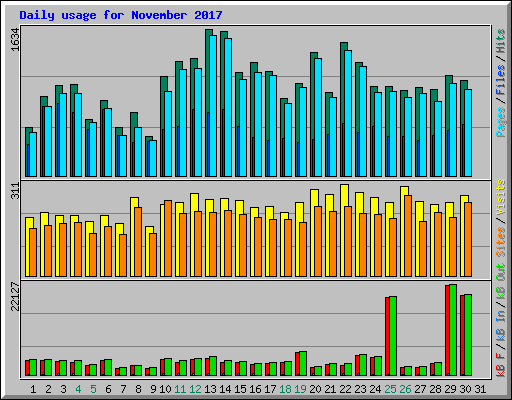Click day 3 on the x-axis

pyautogui.click(x=63, y=389)
